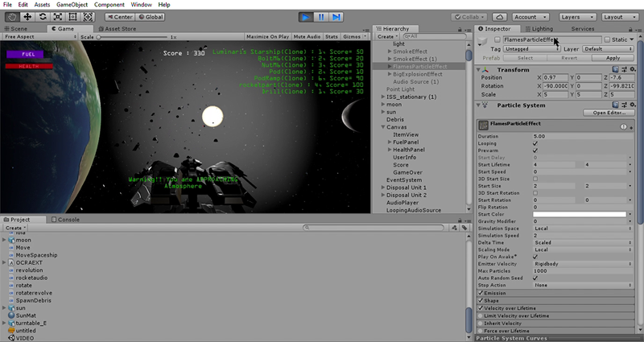This screenshot has height=342, width=644.
Task: Click the Step frame button
Action: tap(336, 16)
